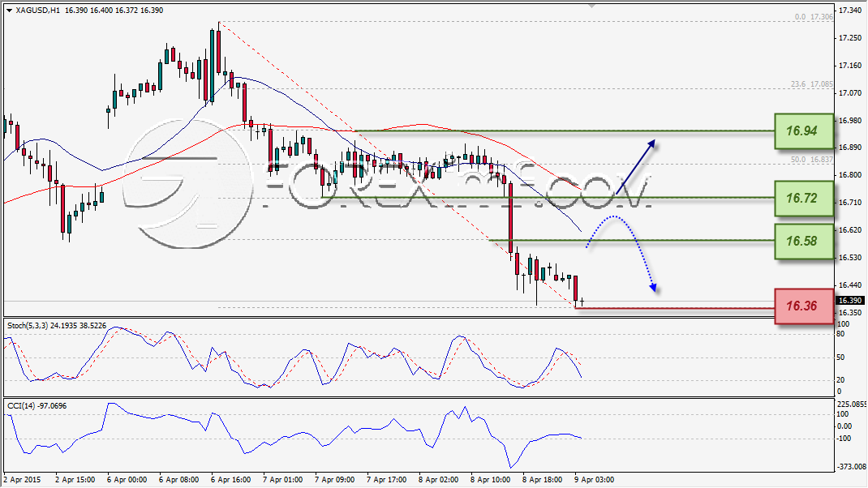Click the triangle arrow before XAGUSD,H1
This screenshot has width=868, height=488.
point(10,11)
